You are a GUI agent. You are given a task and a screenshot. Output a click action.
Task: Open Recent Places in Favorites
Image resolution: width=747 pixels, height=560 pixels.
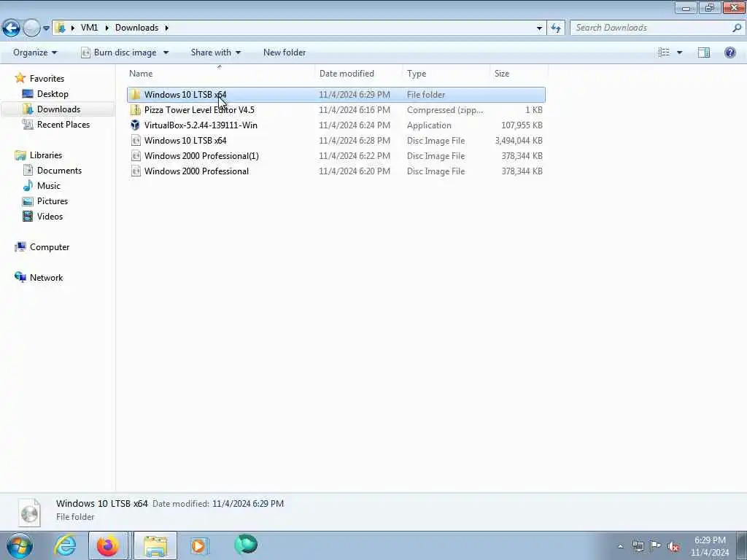click(63, 124)
